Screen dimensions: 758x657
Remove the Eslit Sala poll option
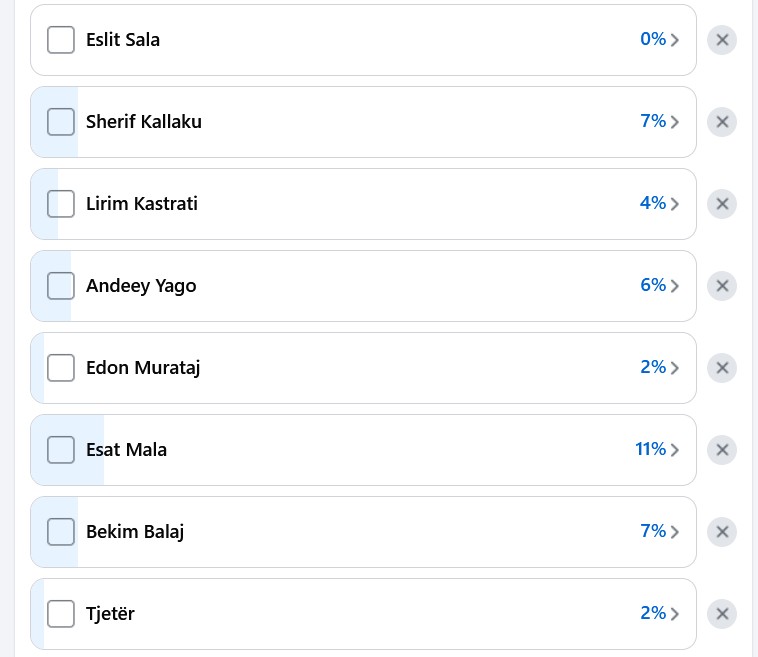(x=722, y=40)
